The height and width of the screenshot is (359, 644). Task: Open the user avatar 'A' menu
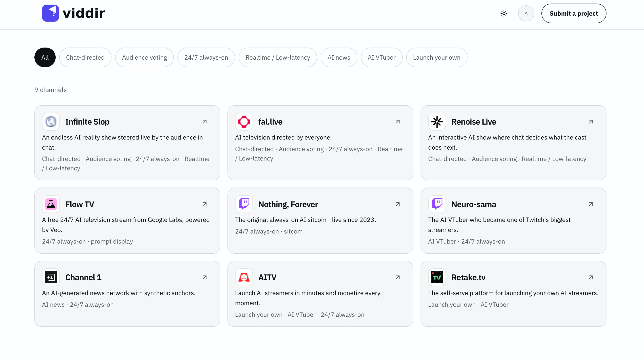[x=526, y=13]
